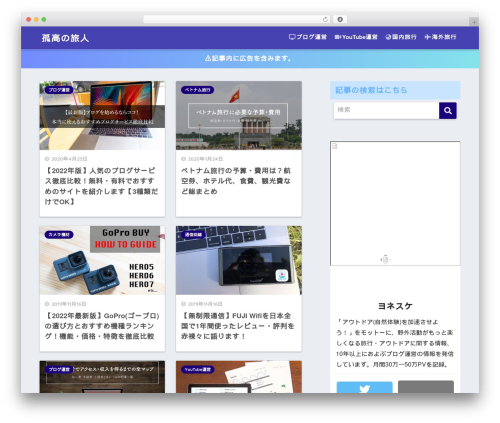Image resolution: width=500 pixels, height=423 pixels.
Task: Click the search magnifier button in the sidebar
Action: 448,111
